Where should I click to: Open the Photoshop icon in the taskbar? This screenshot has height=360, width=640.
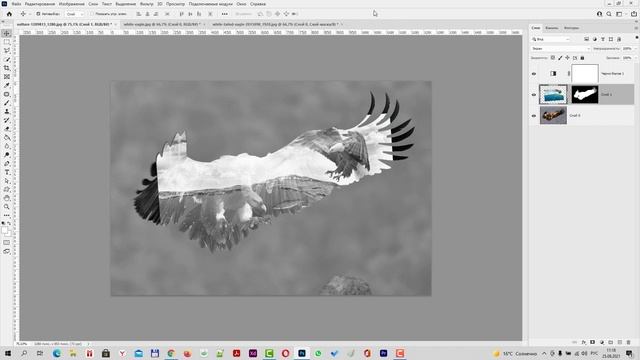(x=302, y=353)
